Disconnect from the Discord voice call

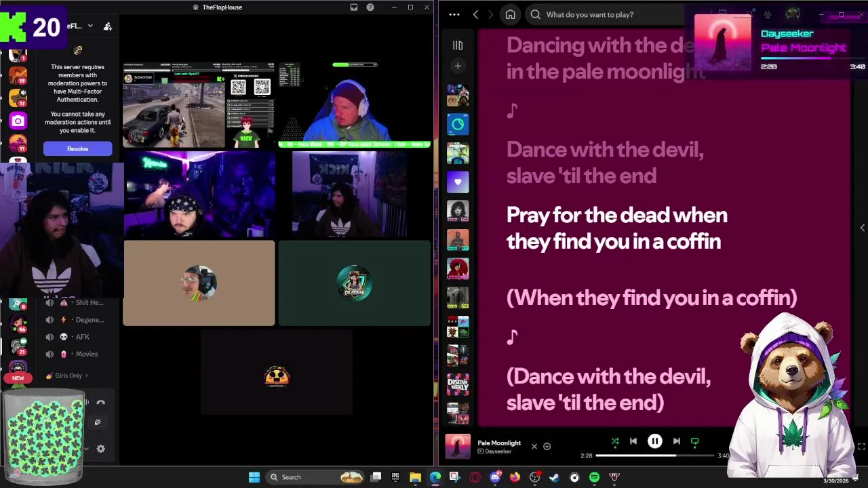(x=100, y=403)
